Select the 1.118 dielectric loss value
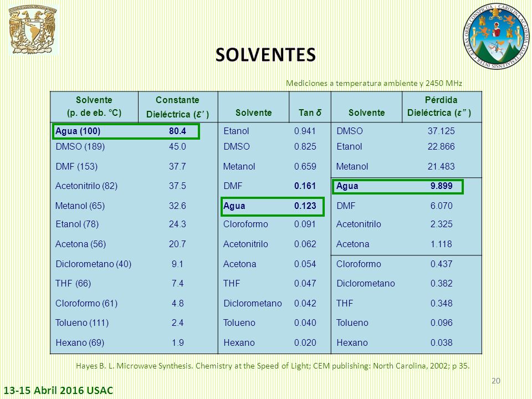Viewport: 532px width, 399px height. point(442,244)
